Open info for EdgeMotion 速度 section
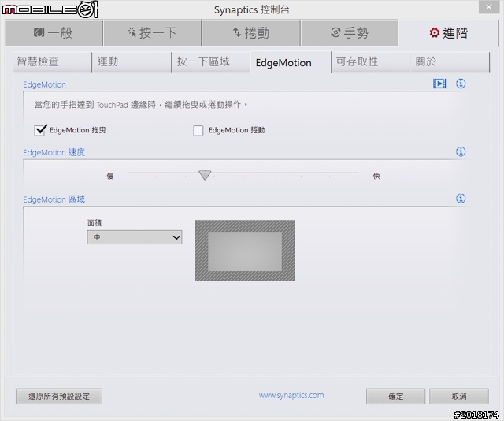The width and height of the screenshot is (504, 421). pyautogui.click(x=461, y=151)
